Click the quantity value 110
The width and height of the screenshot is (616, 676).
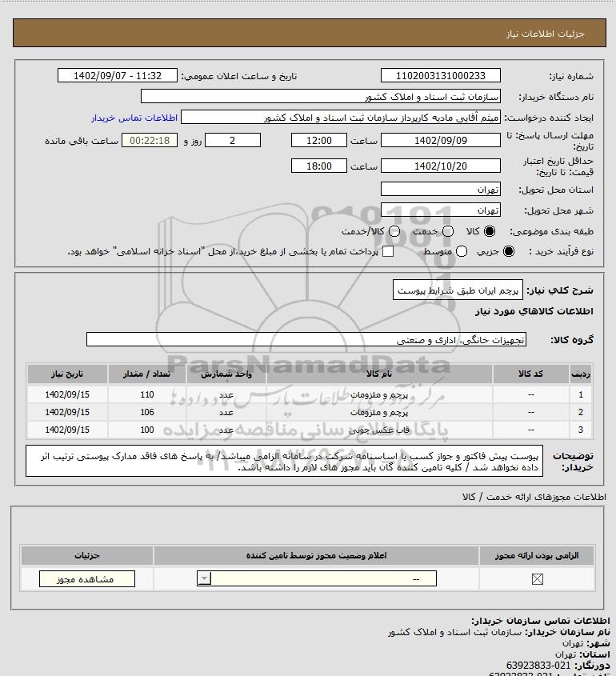click(x=147, y=394)
